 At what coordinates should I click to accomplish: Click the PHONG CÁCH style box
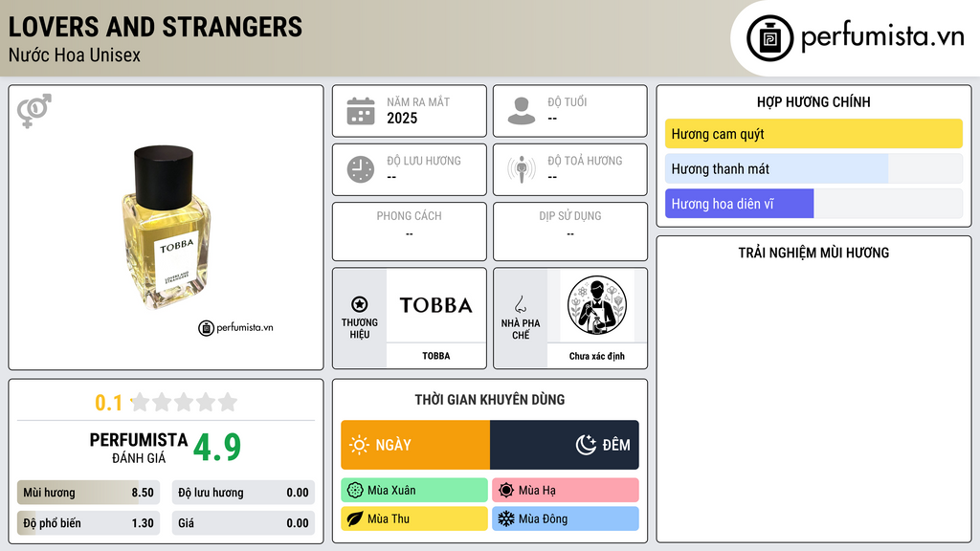pyautogui.click(x=410, y=231)
